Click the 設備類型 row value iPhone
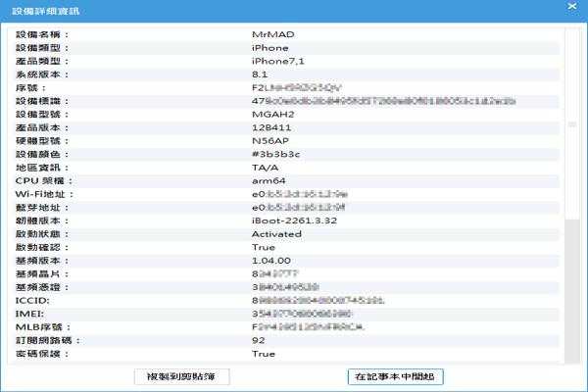 270,48
